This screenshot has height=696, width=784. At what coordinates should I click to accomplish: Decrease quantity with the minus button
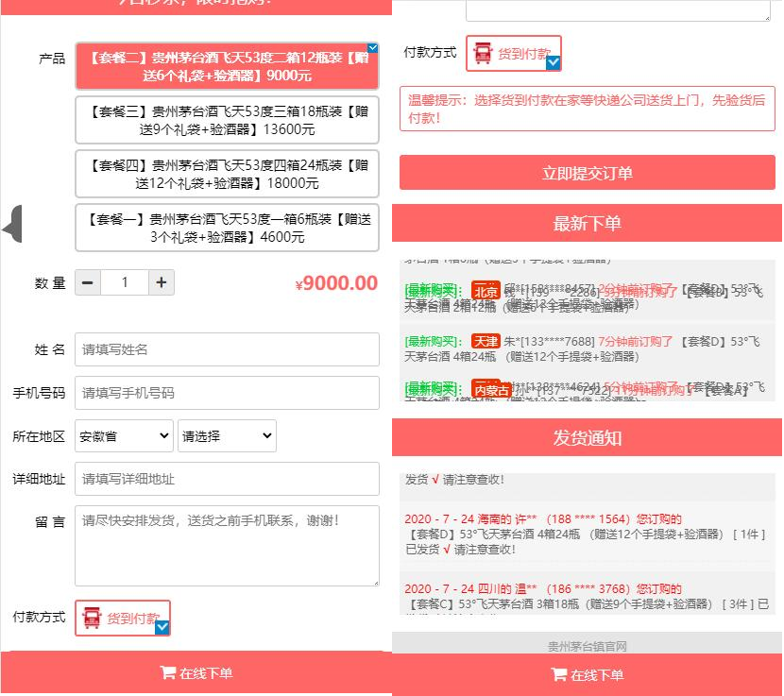click(88, 282)
